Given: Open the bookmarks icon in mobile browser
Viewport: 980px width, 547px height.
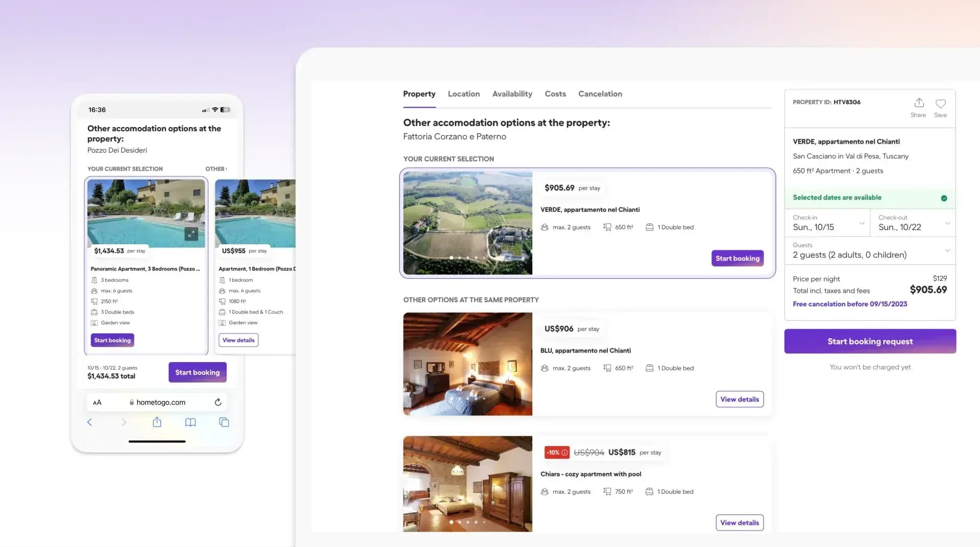Looking at the screenshot, I should pyautogui.click(x=190, y=422).
